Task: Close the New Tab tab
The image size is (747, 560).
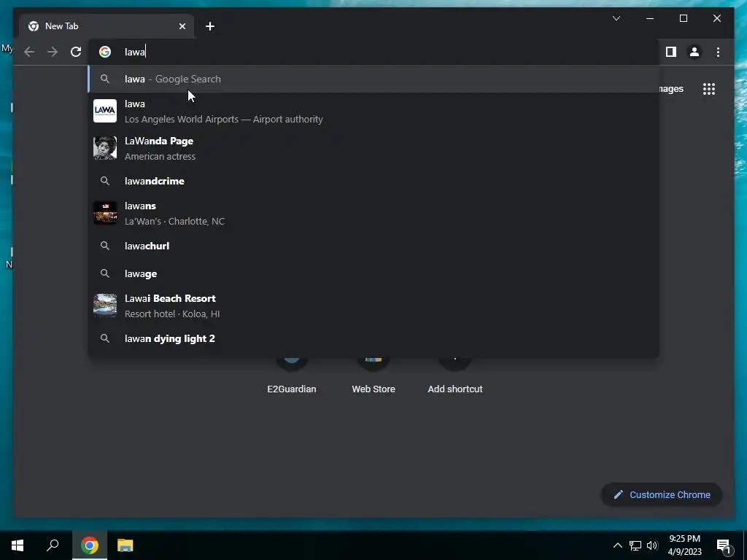Action: (182, 26)
